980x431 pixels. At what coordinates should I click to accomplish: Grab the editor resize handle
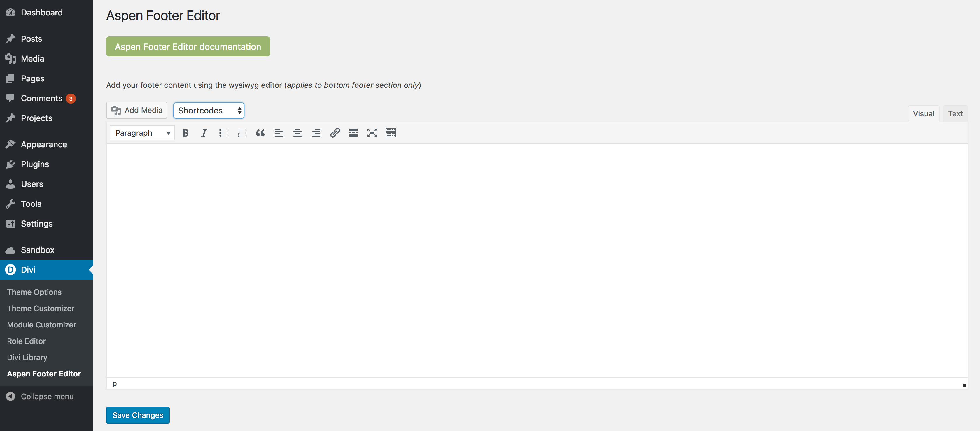coord(963,384)
